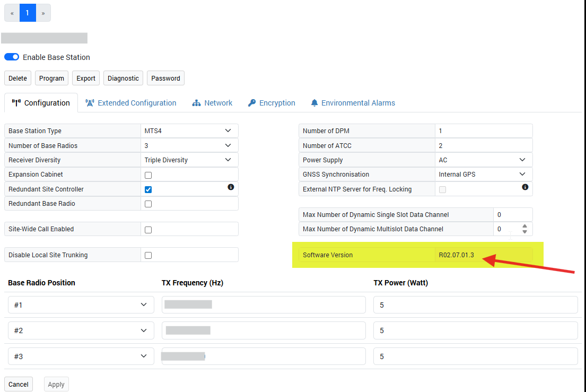Open the Base Radio Position #3 dropdown

pos(81,356)
